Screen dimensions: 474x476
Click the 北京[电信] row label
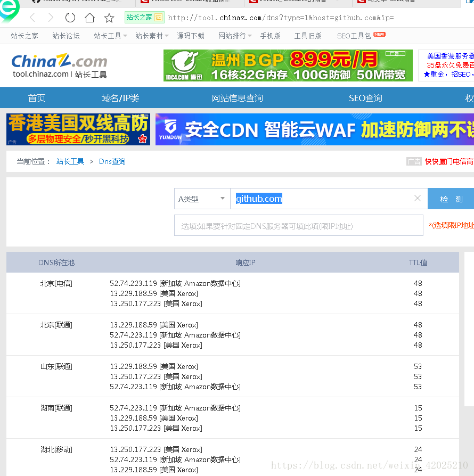point(56,283)
